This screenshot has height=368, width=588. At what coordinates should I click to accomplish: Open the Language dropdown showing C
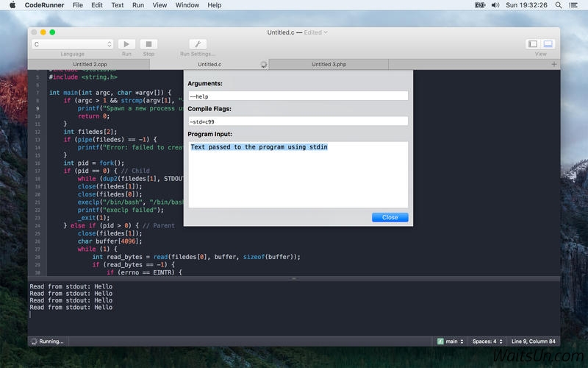click(72, 44)
